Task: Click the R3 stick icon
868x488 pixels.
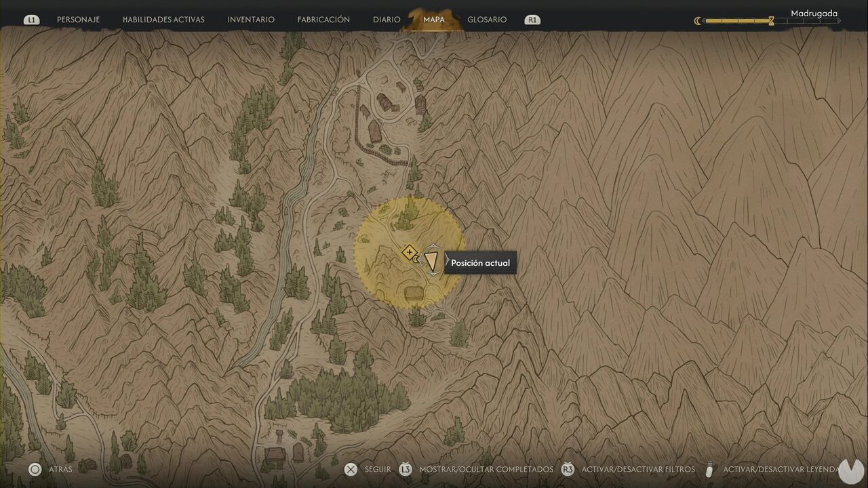Action: click(568, 469)
